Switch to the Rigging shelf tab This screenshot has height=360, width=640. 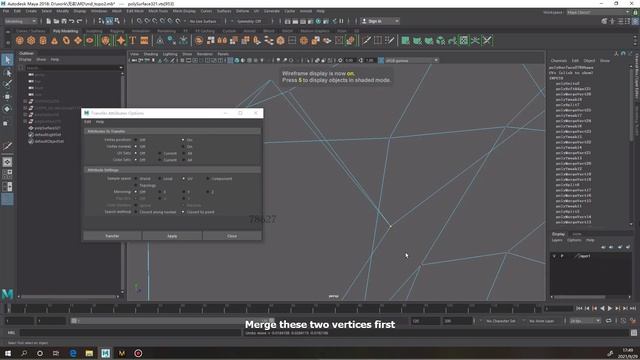point(117,31)
